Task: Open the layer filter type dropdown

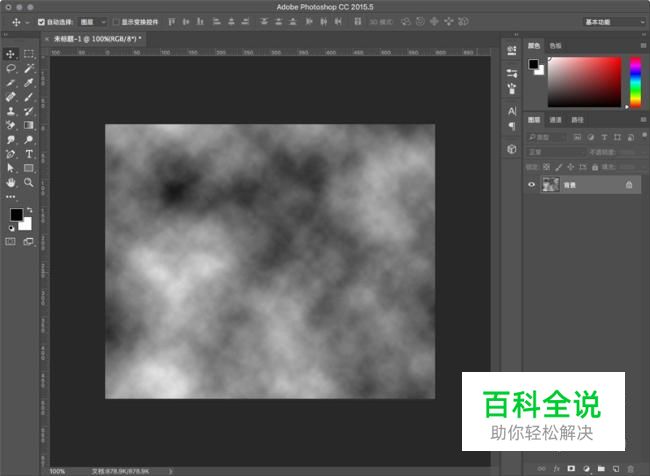Action: (x=547, y=137)
